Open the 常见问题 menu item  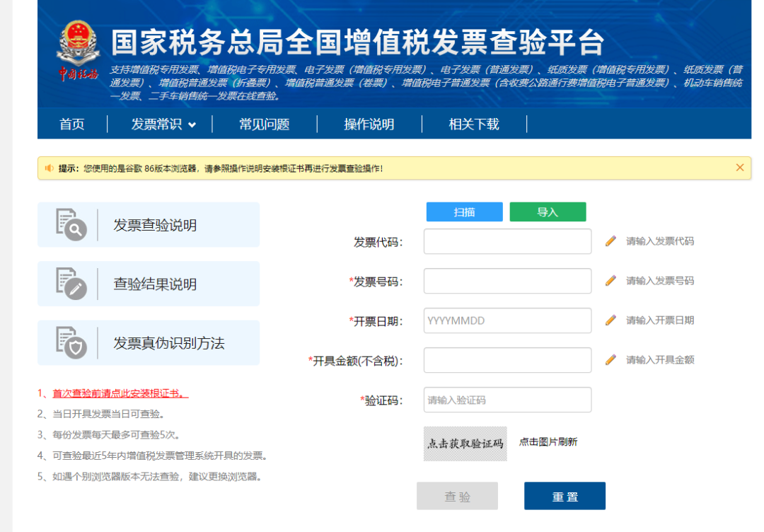click(265, 125)
